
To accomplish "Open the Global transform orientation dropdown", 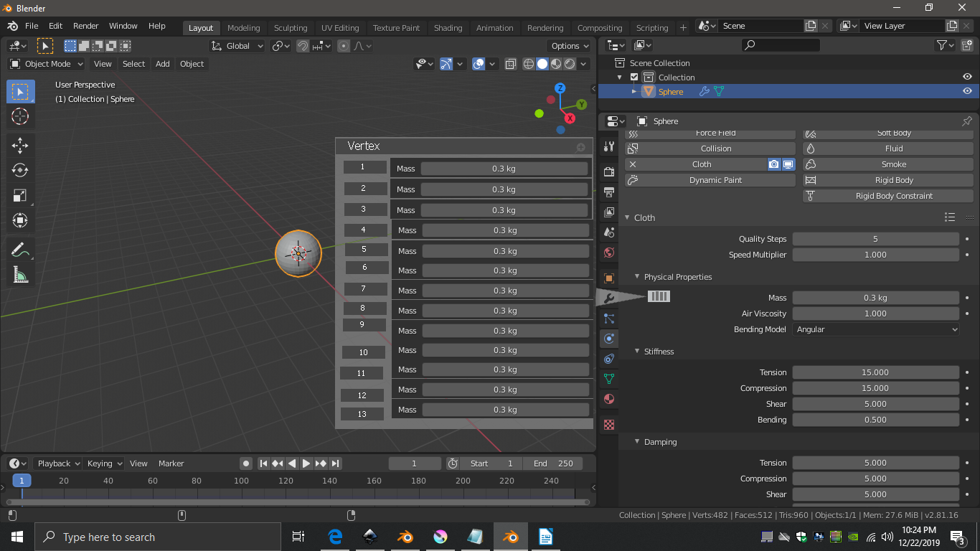I will pyautogui.click(x=238, y=46).
